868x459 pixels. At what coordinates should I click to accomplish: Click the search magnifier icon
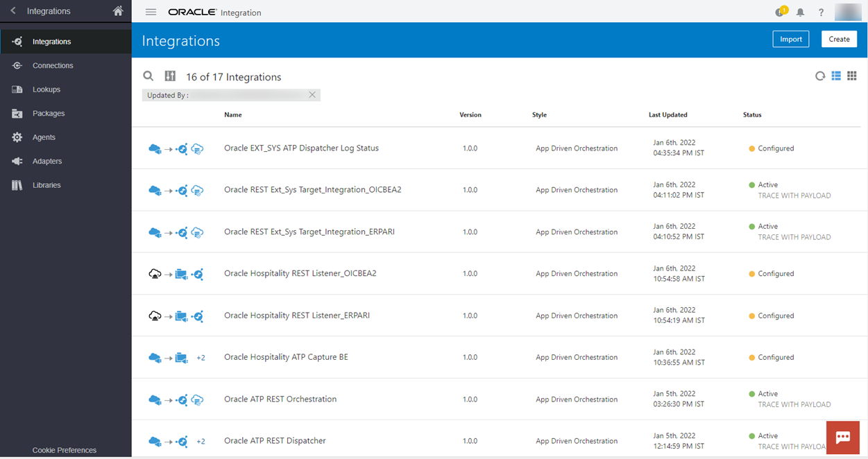click(x=148, y=76)
